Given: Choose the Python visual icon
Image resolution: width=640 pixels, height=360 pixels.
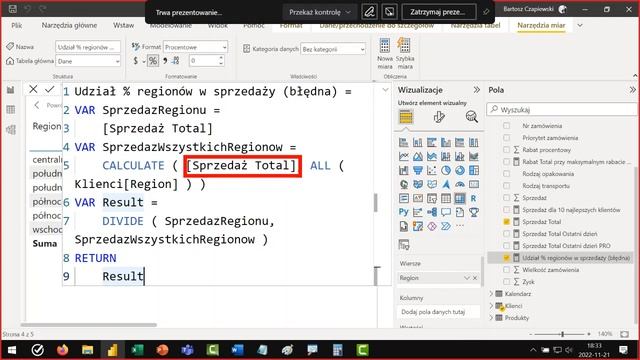Looking at the screenshot, I should pos(403,212).
